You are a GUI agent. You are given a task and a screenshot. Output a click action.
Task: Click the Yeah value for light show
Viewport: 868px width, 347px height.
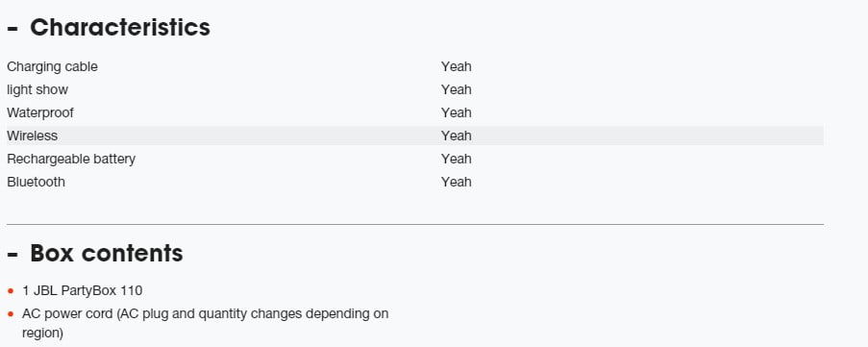457,89
